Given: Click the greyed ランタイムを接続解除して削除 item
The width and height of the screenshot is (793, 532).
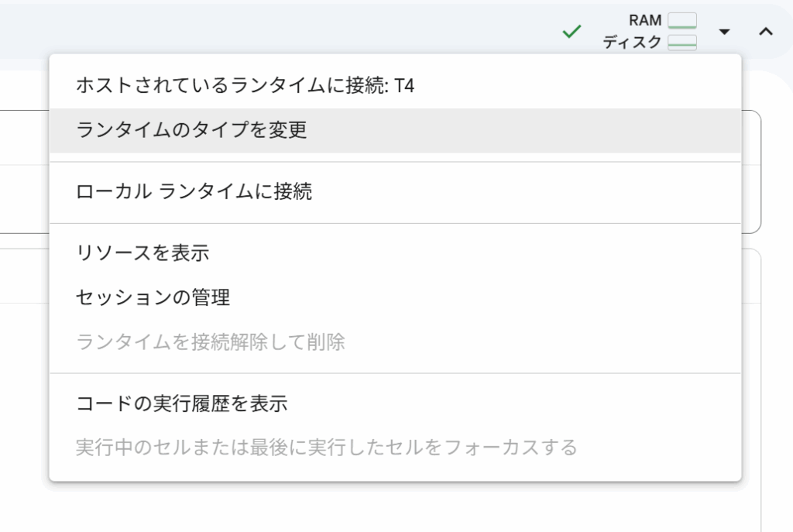Looking at the screenshot, I should pos(210,342).
